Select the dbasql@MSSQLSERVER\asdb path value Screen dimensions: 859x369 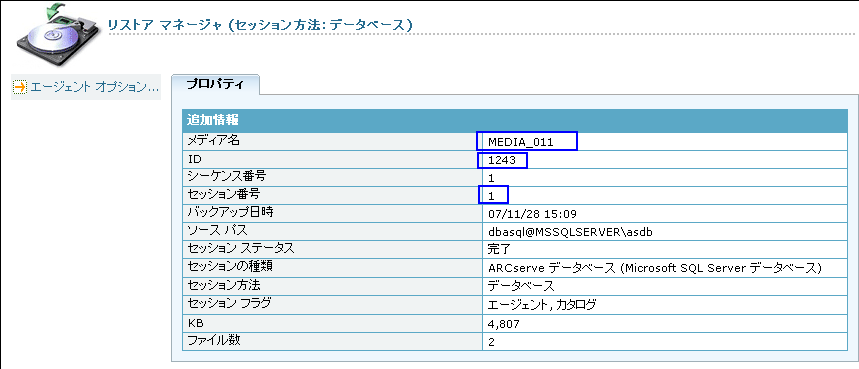click(570, 232)
